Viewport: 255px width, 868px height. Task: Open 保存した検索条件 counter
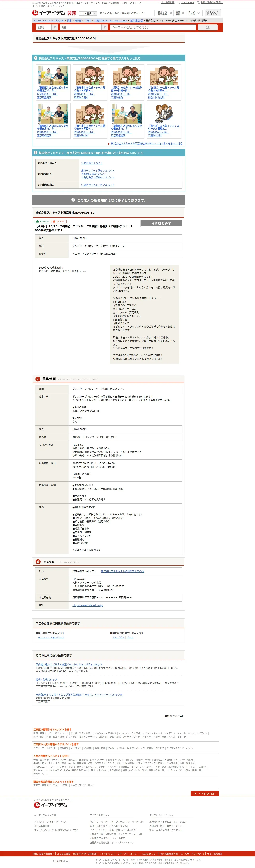coord(165,13)
